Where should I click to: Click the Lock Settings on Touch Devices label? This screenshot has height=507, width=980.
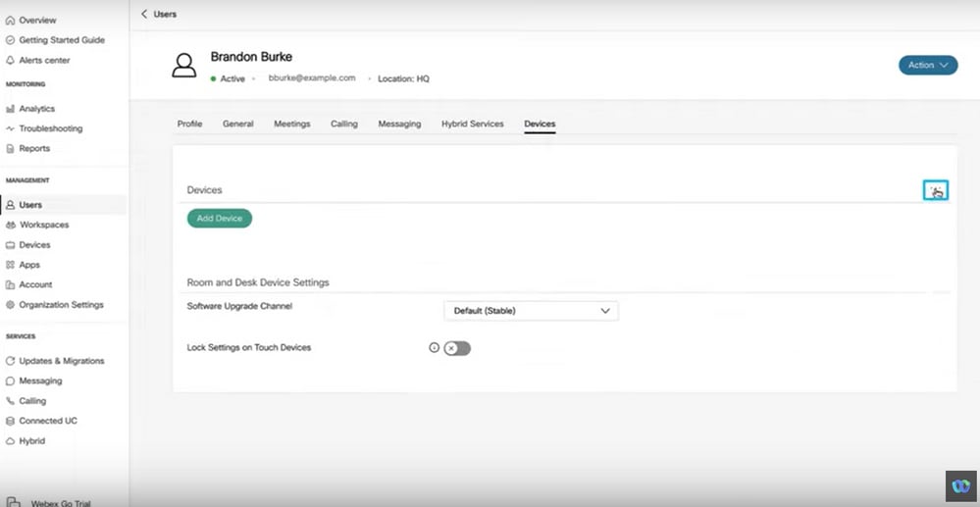249,347
